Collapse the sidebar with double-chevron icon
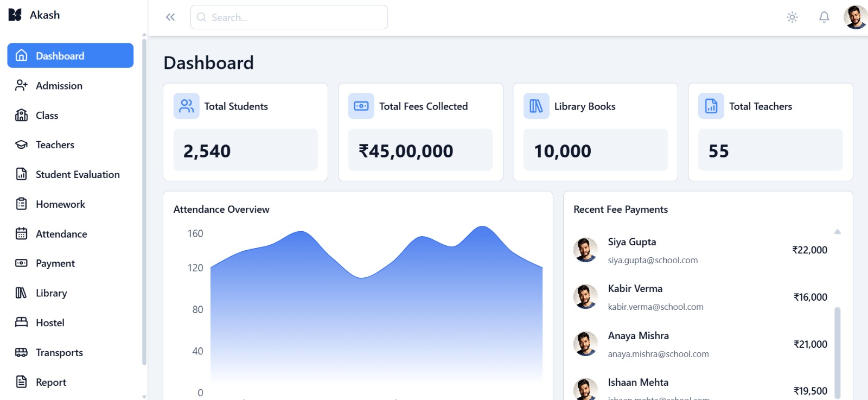 170,17
